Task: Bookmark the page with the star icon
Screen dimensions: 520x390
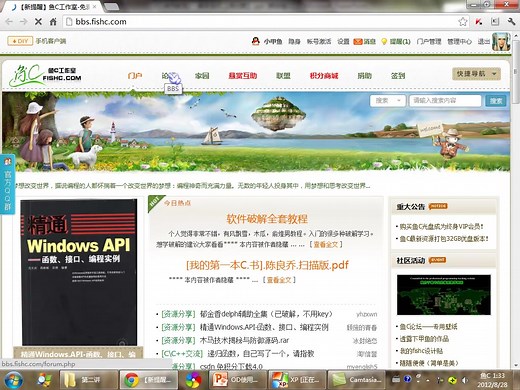Action: coord(463,22)
